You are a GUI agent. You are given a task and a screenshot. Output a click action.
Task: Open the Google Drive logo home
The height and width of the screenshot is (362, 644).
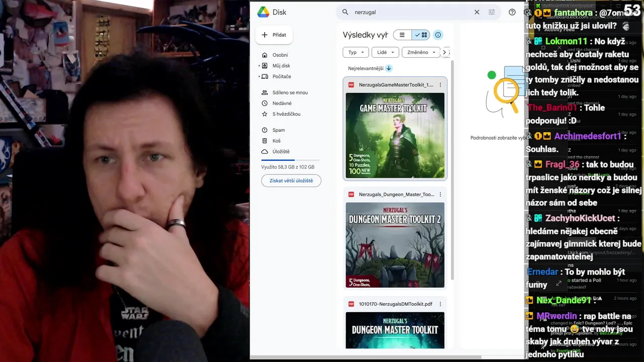pos(272,12)
